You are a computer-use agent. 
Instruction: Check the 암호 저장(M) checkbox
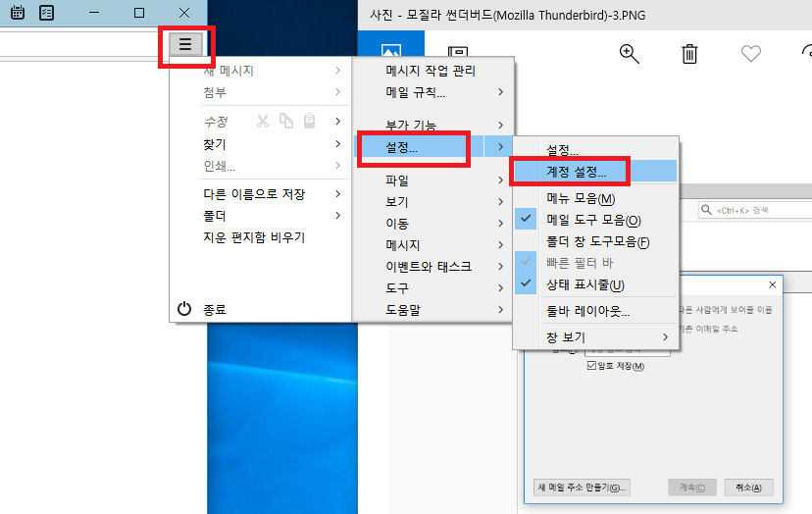click(591, 366)
